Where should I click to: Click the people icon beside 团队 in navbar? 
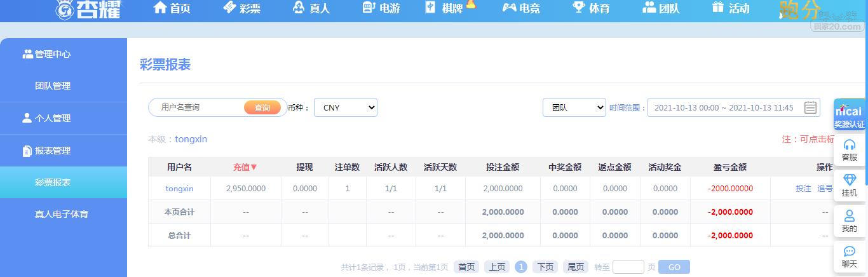(x=649, y=7)
